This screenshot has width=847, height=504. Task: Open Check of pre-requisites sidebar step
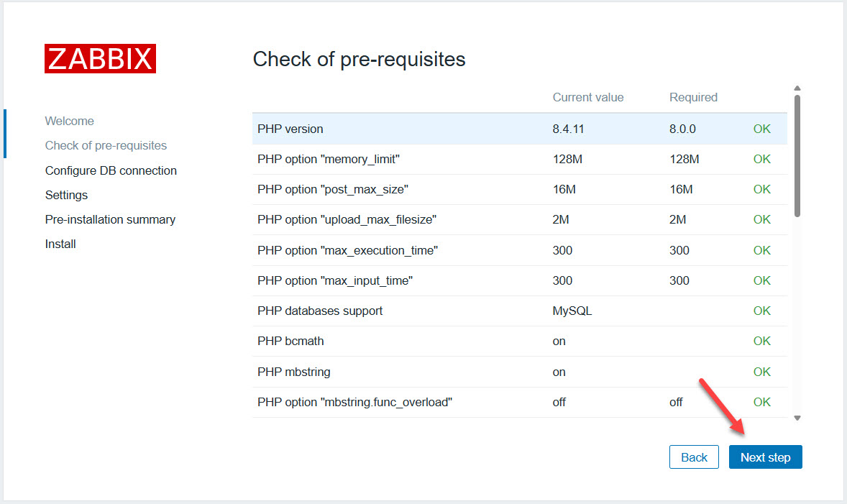[106, 145]
